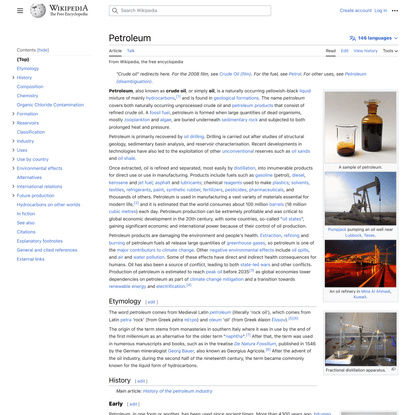Screen dimensions: 415x415
Task: Open the Crude Oil (film) link
Action: (x=235, y=74)
